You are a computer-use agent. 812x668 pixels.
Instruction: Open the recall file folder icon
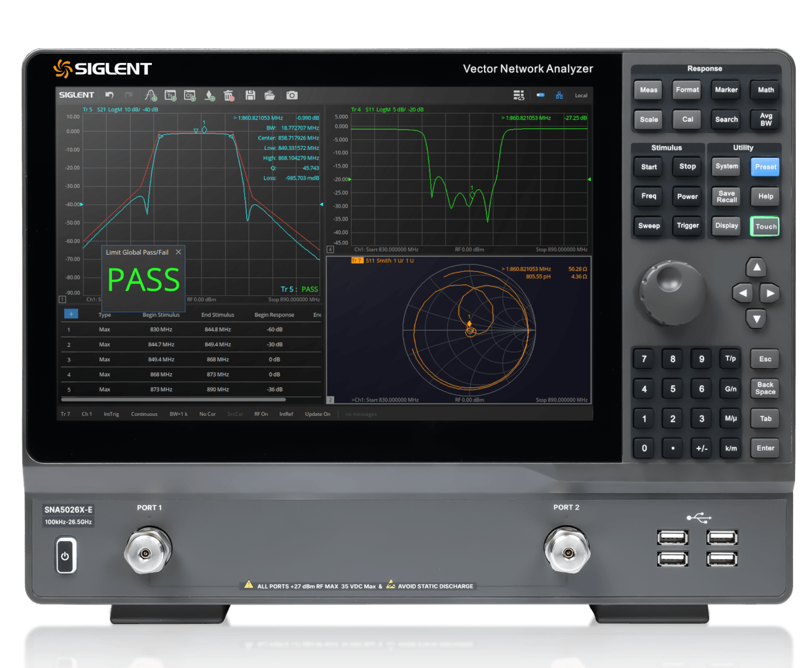coord(269,95)
